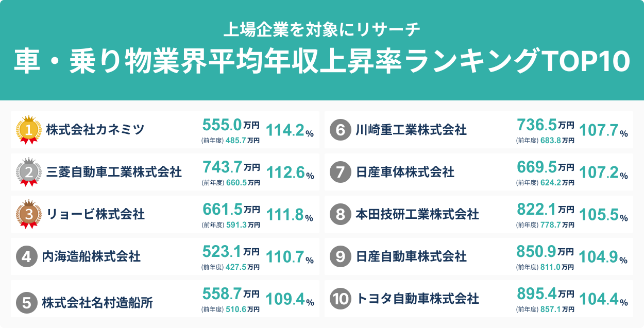Click the 114.2% increase rate figure

click(x=290, y=131)
